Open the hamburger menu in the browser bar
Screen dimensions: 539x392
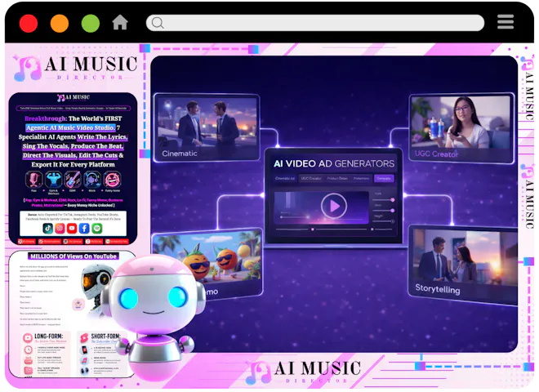[506, 22]
